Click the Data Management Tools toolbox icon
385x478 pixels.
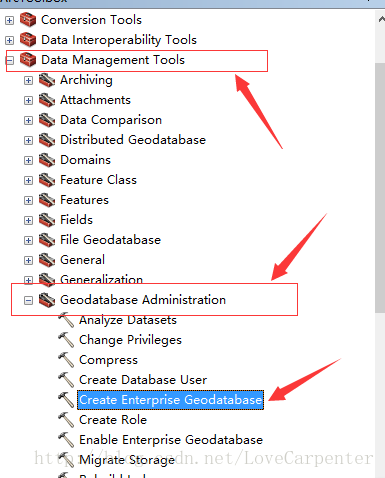(x=28, y=60)
